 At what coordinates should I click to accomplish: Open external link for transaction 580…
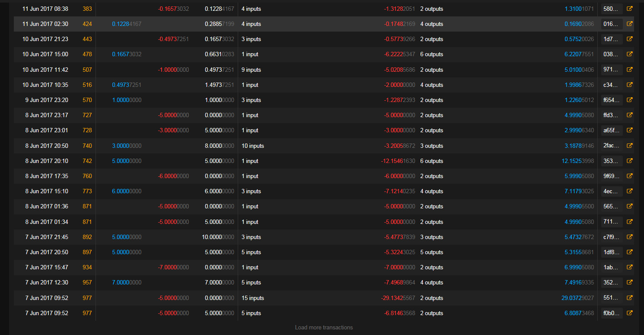629,9
